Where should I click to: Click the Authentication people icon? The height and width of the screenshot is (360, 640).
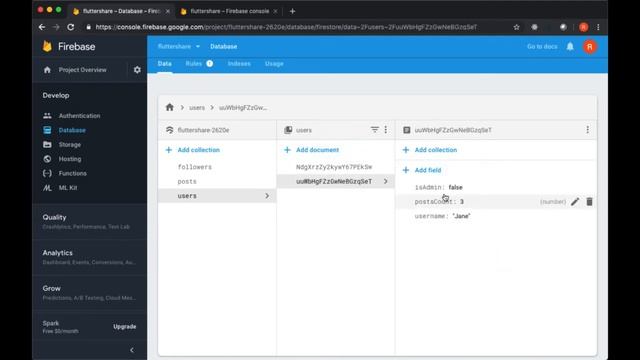click(x=47, y=116)
